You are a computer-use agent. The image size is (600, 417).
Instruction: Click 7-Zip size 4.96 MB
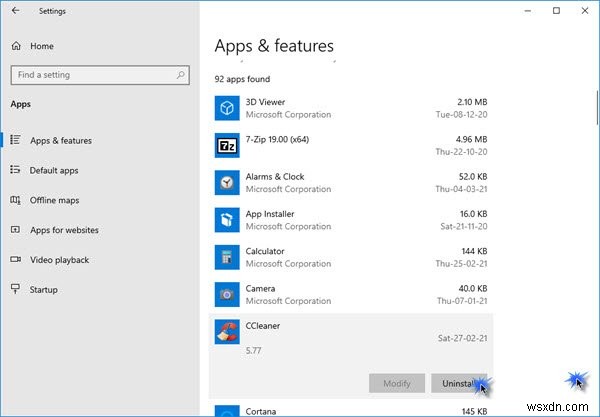coord(471,139)
